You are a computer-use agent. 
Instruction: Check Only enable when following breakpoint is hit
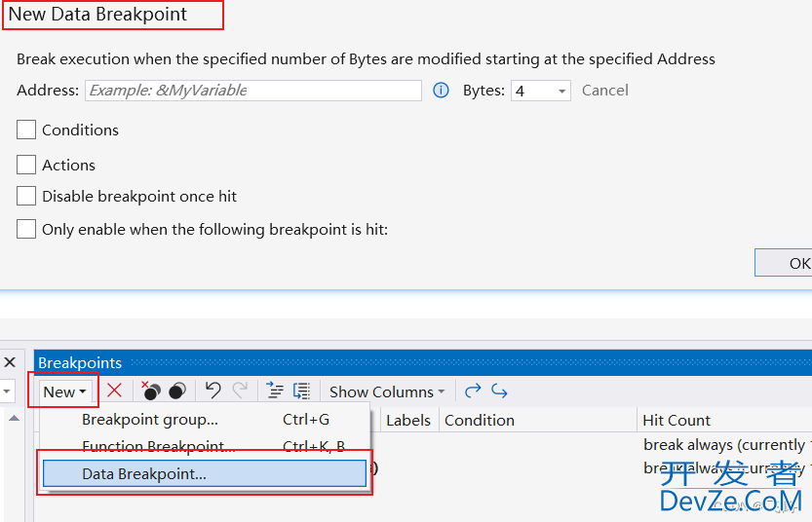(x=26, y=229)
